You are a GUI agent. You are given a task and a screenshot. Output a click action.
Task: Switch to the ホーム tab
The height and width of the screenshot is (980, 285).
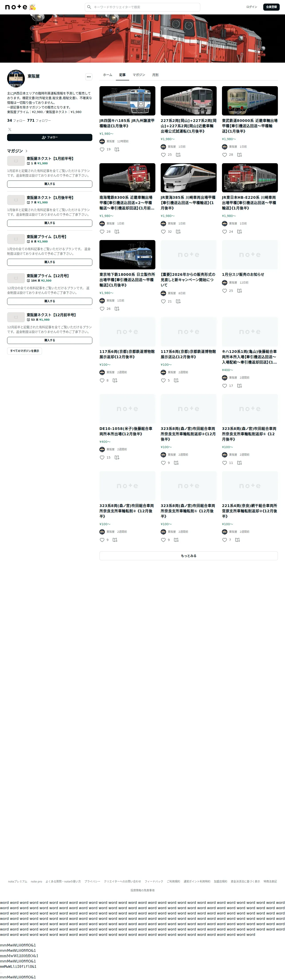point(107,75)
